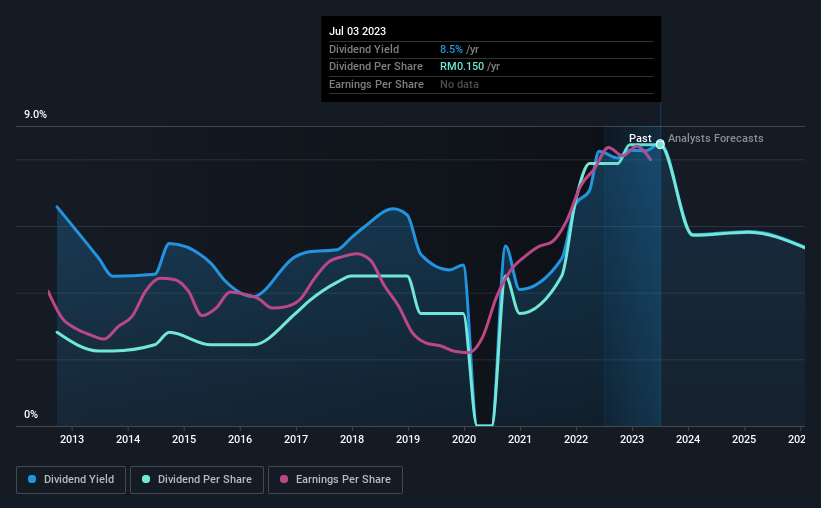Click the tooltip 'Dividend Per Share' row label
This screenshot has height=508, width=821.
[376, 67]
